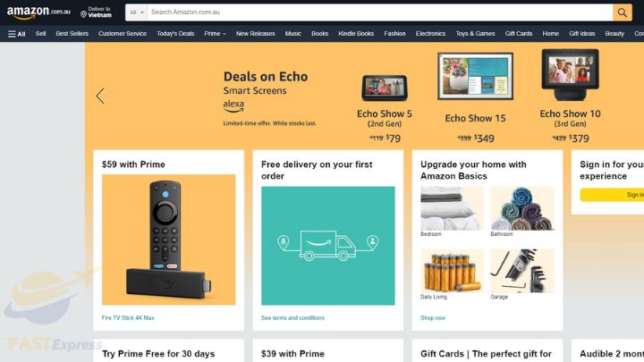Select the Bedroom category image
The image size is (644, 362).
coord(452,208)
